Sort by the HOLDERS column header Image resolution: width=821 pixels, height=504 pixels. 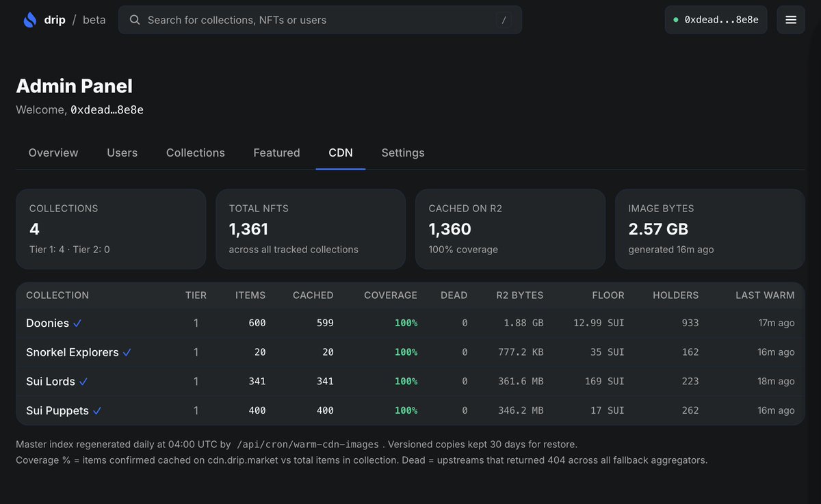676,295
